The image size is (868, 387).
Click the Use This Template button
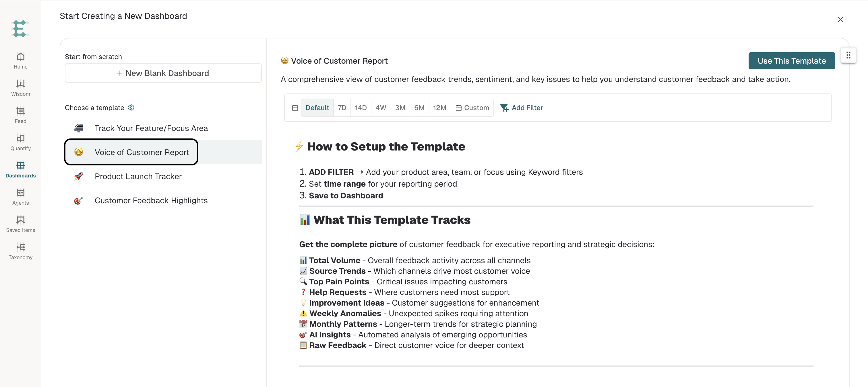(792, 61)
